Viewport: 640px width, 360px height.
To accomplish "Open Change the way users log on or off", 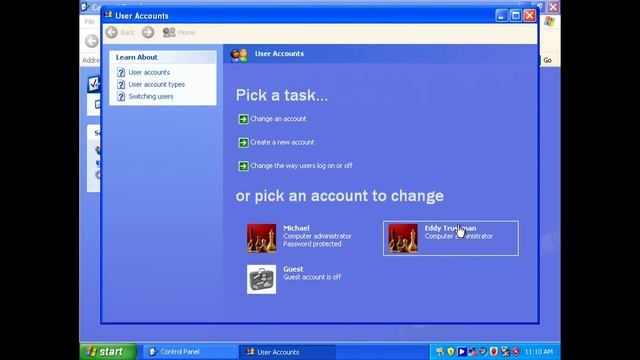I will click(x=301, y=166).
